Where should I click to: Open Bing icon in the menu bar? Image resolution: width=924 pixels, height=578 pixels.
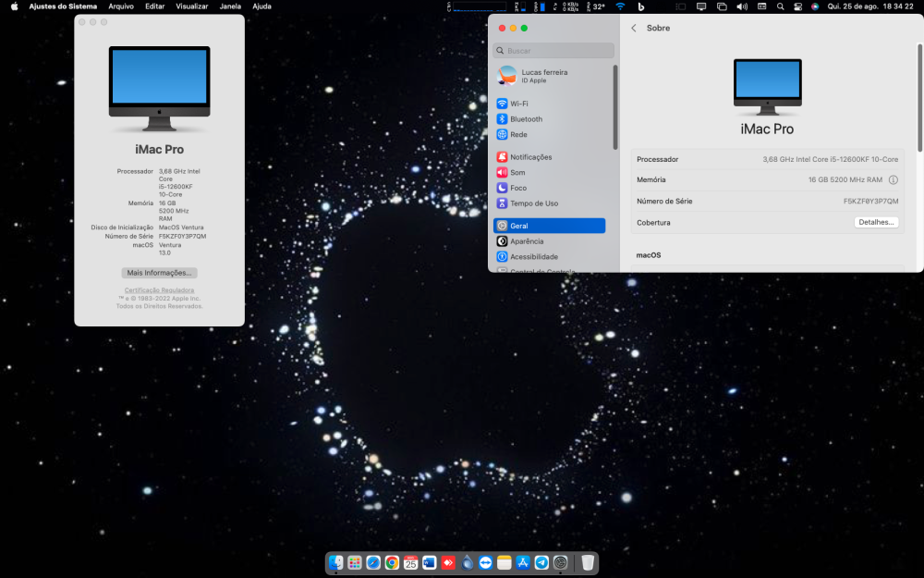(641, 6)
